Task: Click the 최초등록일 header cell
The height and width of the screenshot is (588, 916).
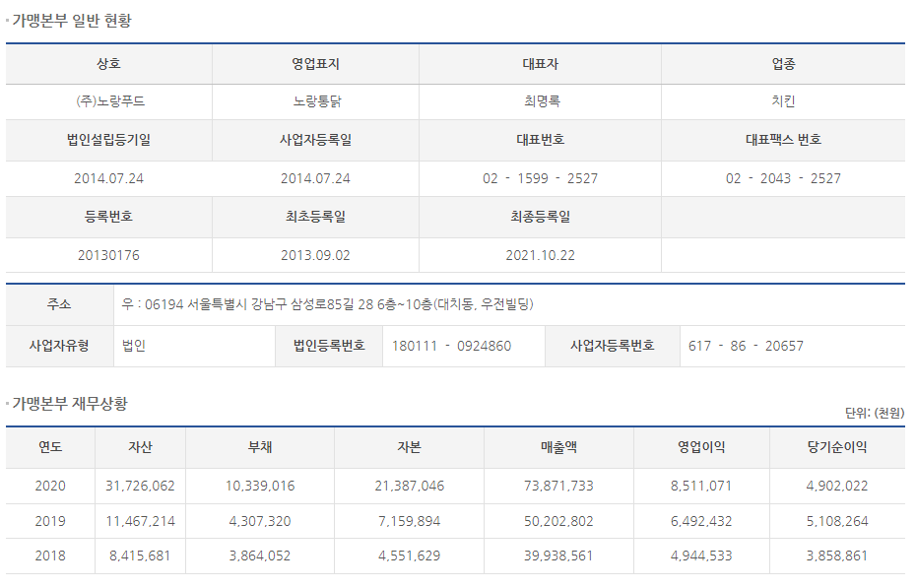Action: click(x=315, y=217)
